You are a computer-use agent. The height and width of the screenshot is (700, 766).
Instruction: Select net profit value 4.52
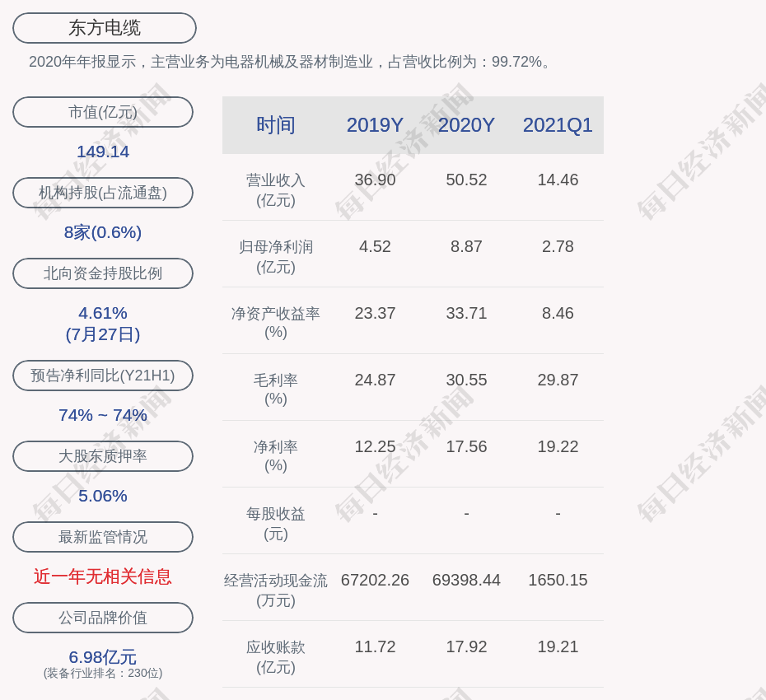(x=376, y=246)
